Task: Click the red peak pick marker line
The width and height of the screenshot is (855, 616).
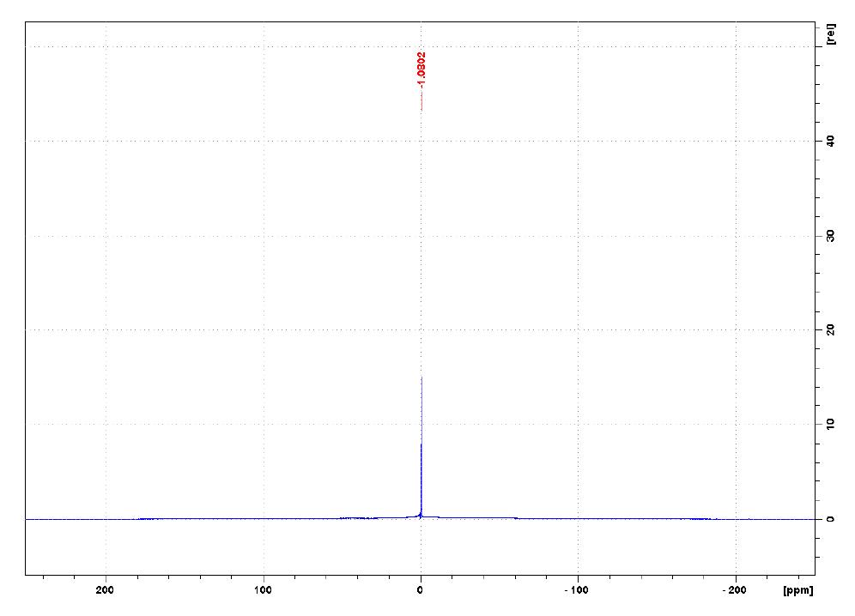Action: click(x=421, y=103)
